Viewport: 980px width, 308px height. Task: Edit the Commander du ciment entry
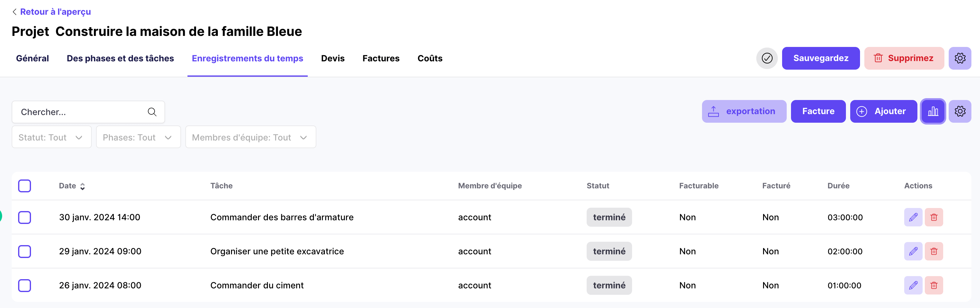[x=913, y=285]
